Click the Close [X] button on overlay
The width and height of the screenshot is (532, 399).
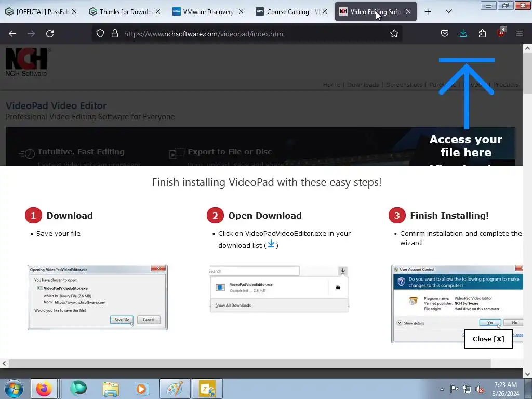coord(488,339)
